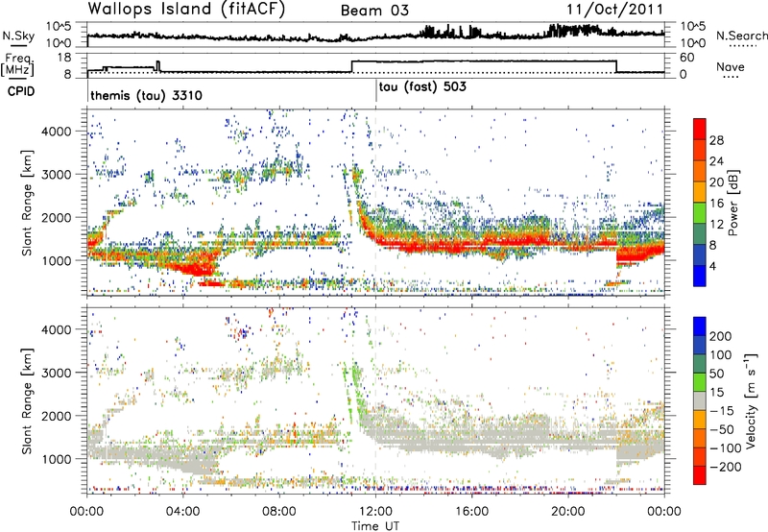This screenshot has width=768, height=532.
Task: Click the '04:00' tick on time axis
Action: click(183, 512)
